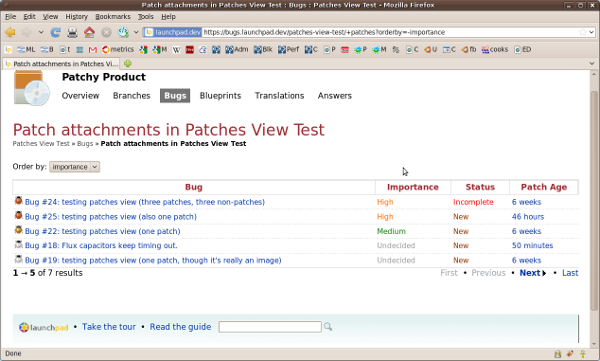Open the ED bookmark
This screenshot has height=361, width=600.
pos(523,49)
